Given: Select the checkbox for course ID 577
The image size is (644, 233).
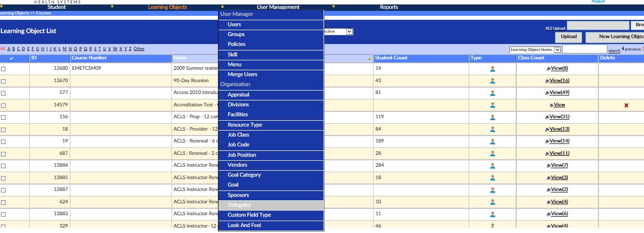Looking at the screenshot, I should point(3,93).
